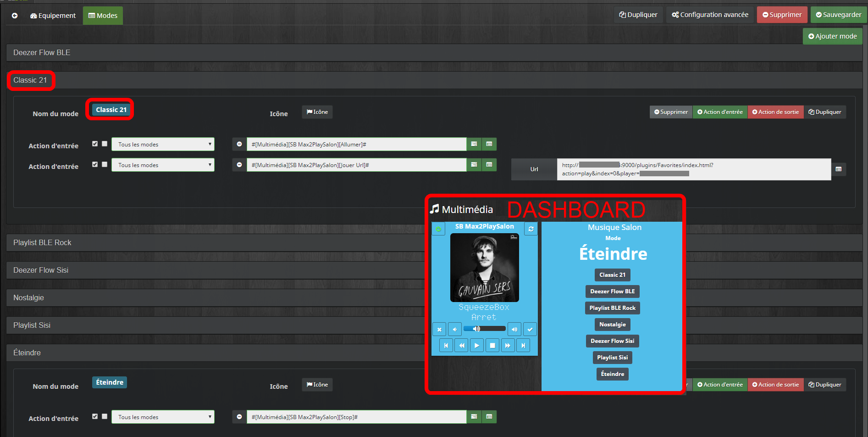Image resolution: width=868 pixels, height=437 pixels.
Task: Fast-forward in the dashboard player
Action: click(x=508, y=345)
